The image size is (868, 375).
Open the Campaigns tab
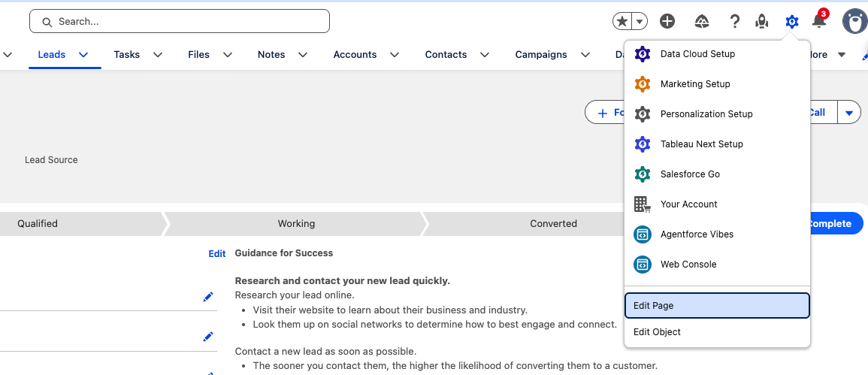point(541,54)
